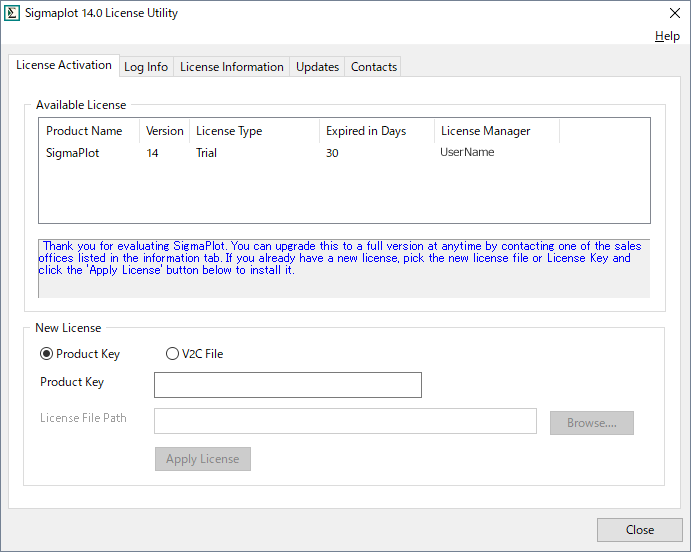
Task: Switch to the License Activation tab
Action: [x=64, y=65]
